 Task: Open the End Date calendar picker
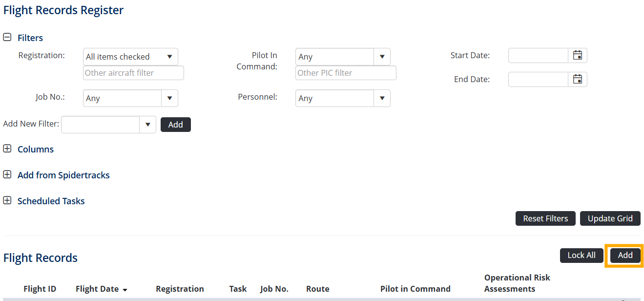(x=578, y=79)
